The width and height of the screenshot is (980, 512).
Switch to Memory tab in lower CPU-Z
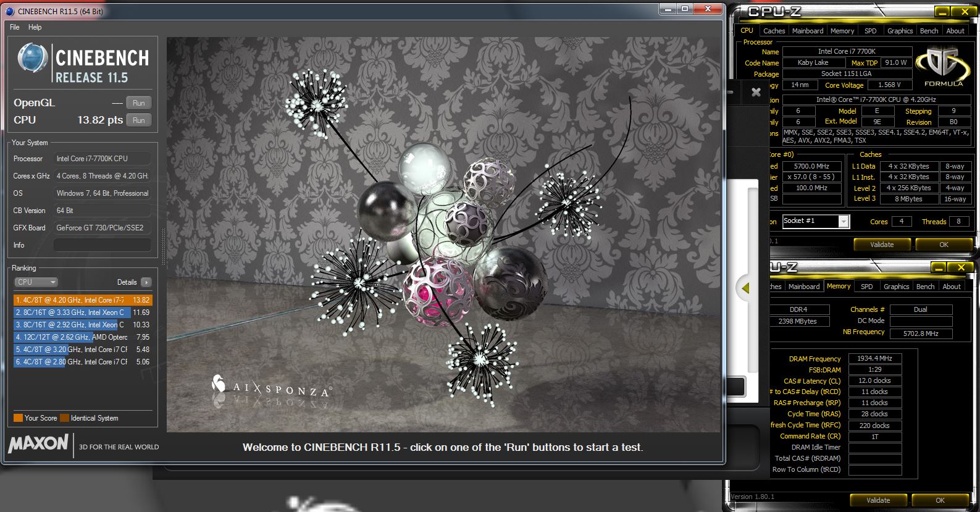[839, 286]
